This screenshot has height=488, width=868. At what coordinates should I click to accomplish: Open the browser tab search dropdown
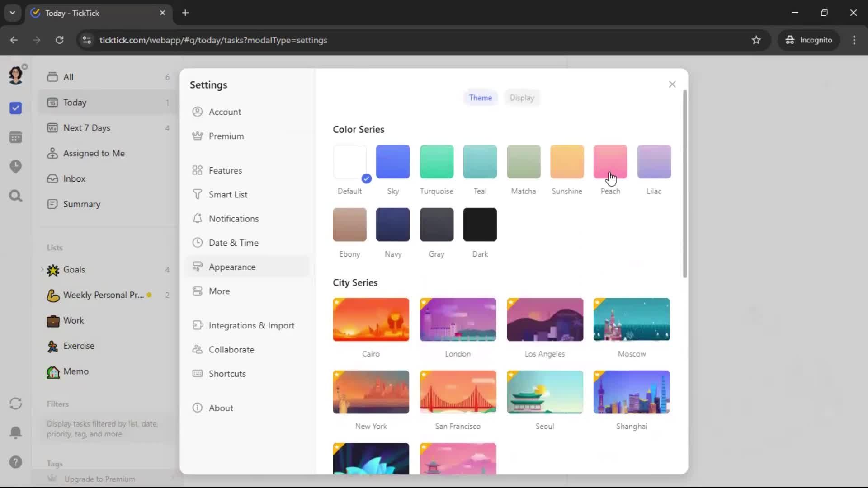pyautogui.click(x=13, y=13)
